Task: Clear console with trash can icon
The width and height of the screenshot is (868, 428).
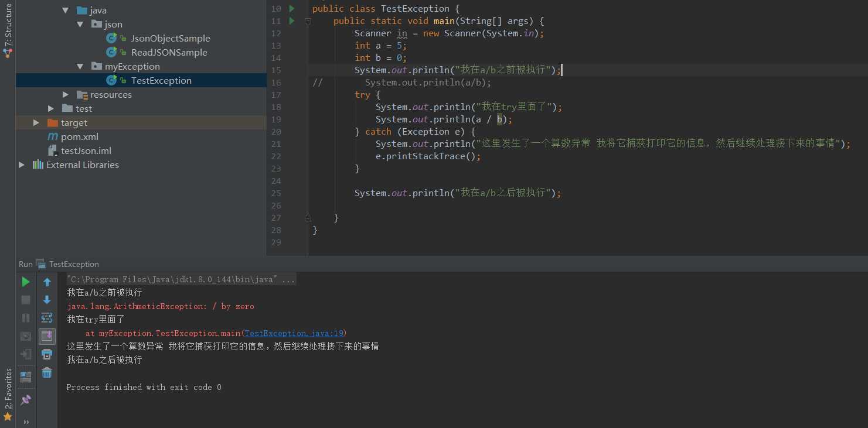Action: [x=47, y=372]
